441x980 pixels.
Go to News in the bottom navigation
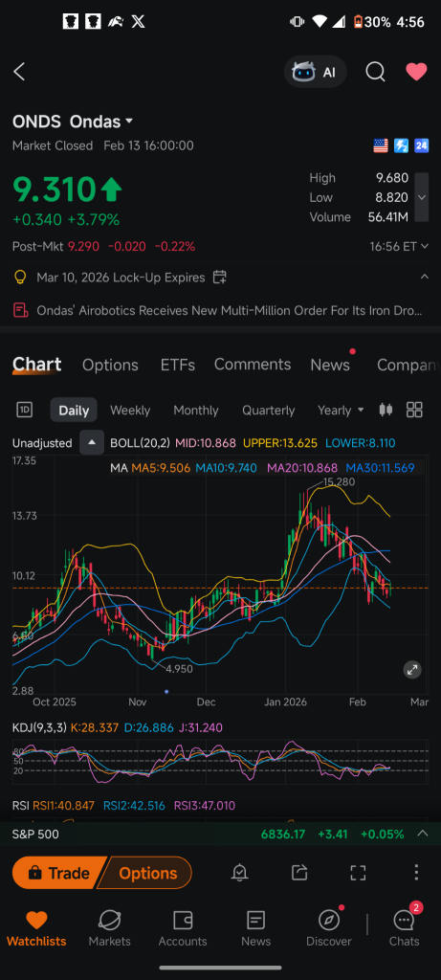255,928
